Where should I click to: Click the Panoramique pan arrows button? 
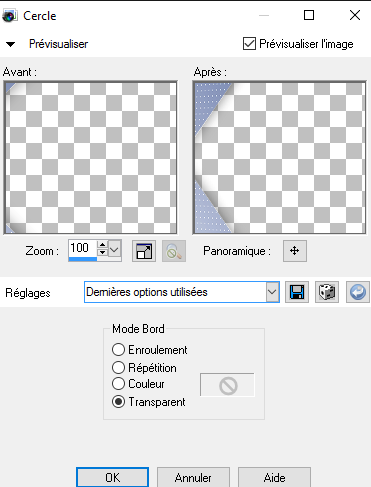pos(295,251)
